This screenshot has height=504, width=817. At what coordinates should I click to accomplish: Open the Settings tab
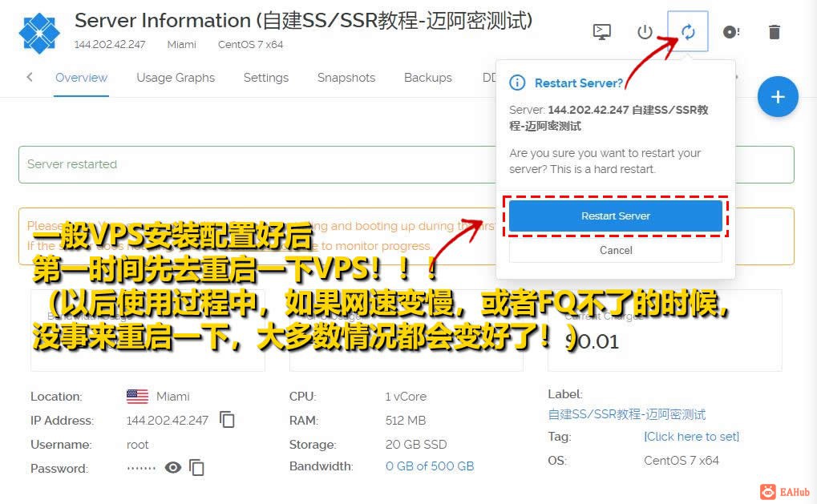pos(265,78)
